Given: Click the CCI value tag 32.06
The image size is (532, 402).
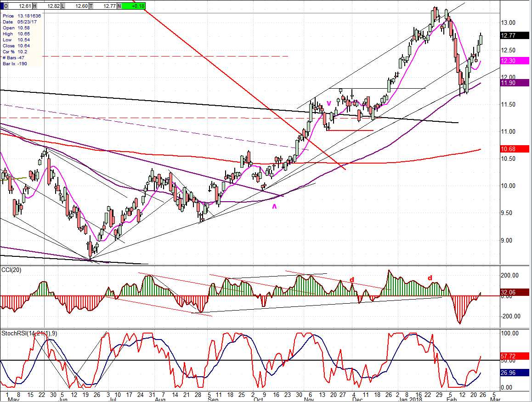Looking at the screenshot, I should point(515,292).
